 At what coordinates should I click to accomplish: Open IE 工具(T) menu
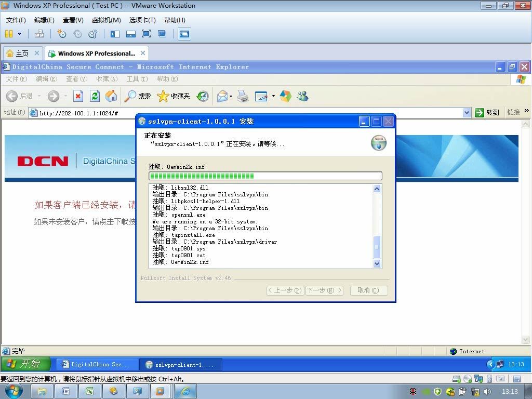tap(137, 79)
